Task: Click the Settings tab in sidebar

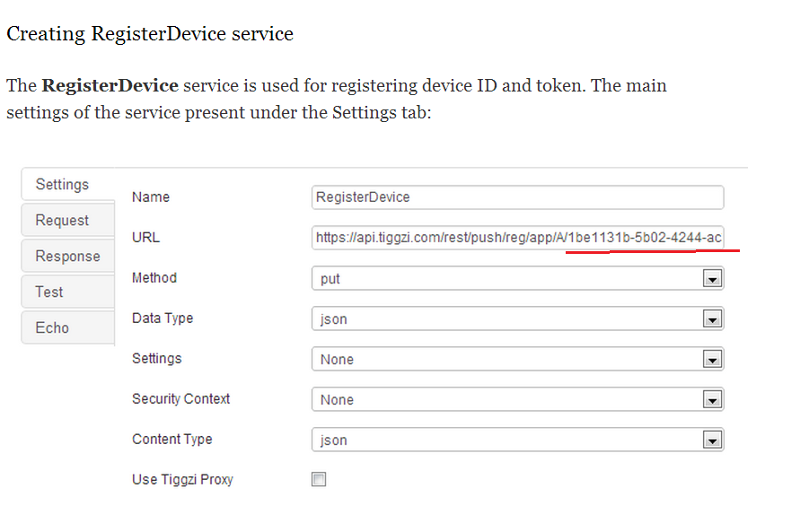Action: pyautogui.click(x=62, y=185)
